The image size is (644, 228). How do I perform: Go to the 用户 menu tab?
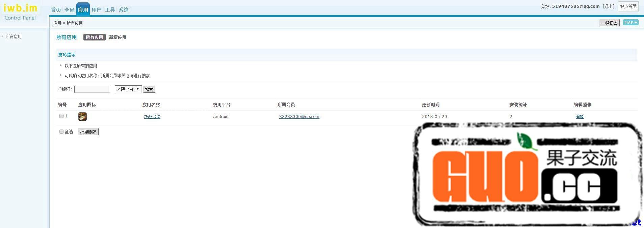96,10
